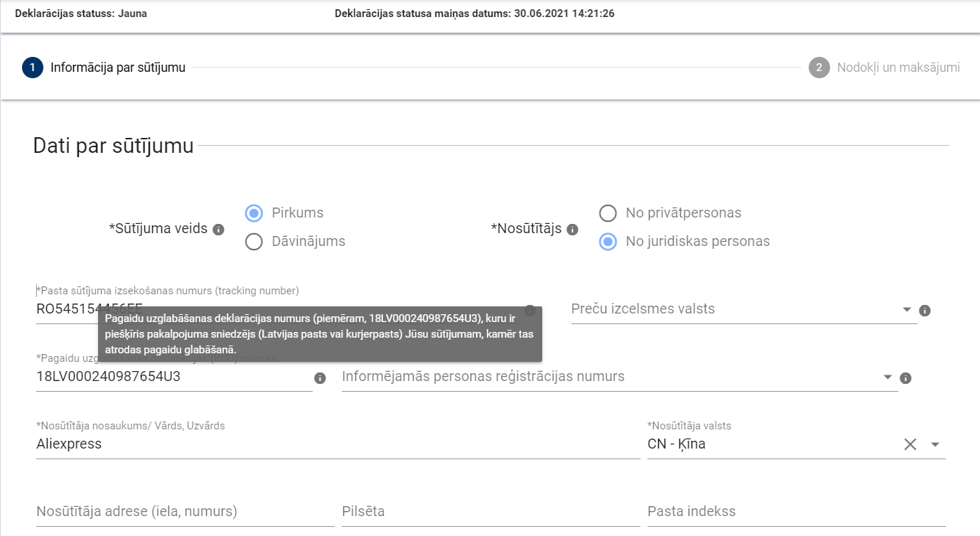Click the Nosūtītāja adrese input field
The height and width of the screenshot is (536, 980).
click(x=185, y=512)
